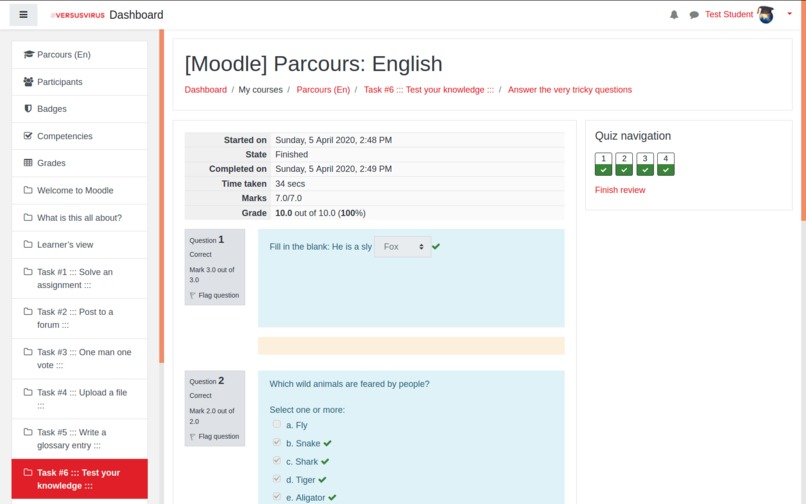Viewport: 806px width, 504px height.
Task: Open Dashboard breadcrumb link
Action: point(206,89)
